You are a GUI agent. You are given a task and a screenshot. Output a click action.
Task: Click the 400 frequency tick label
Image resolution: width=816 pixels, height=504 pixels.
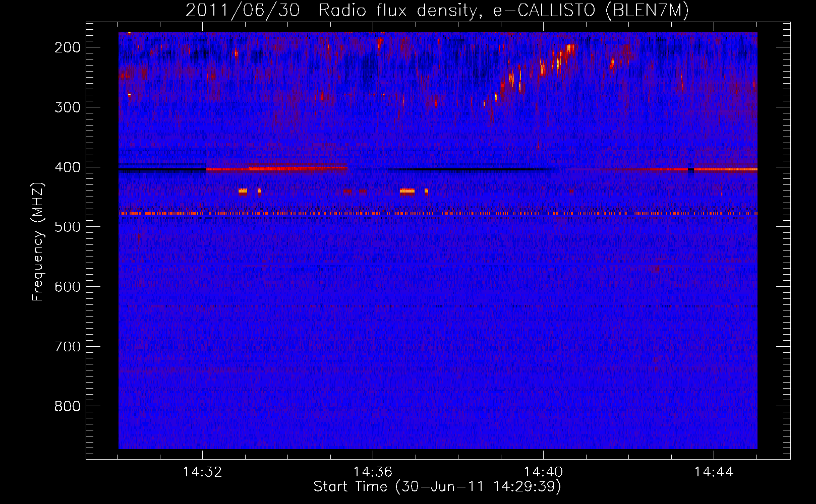click(x=68, y=167)
